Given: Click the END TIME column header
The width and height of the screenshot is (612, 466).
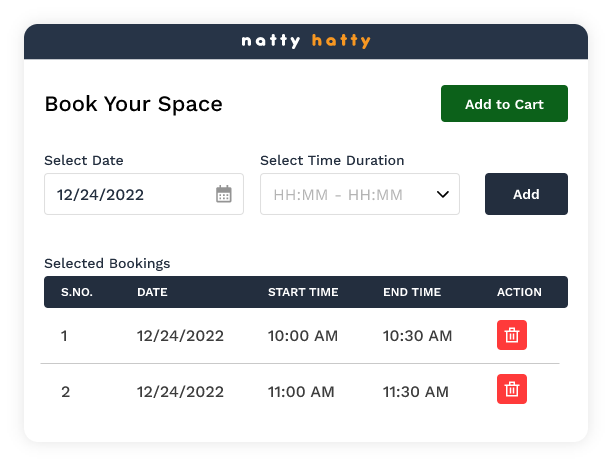Looking at the screenshot, I should point(412,292).
